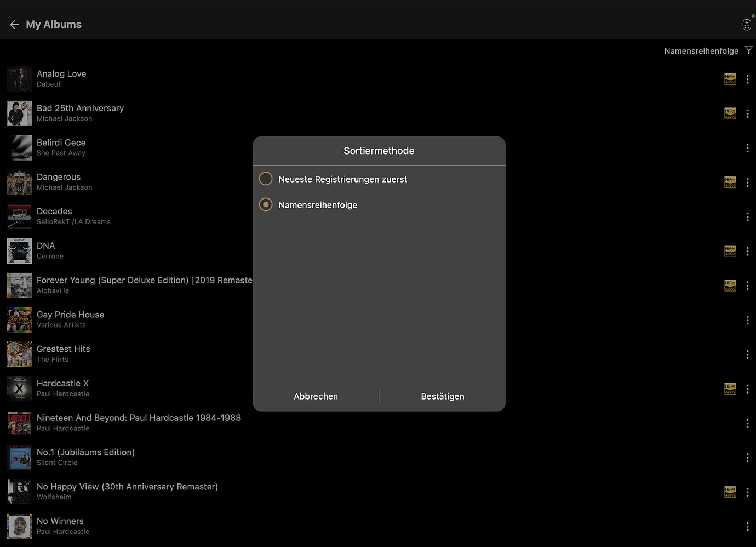Screen dimensions: 756x547
Task: Open the Greatest Hits cover thumbnail
Action: click(19, 355)
